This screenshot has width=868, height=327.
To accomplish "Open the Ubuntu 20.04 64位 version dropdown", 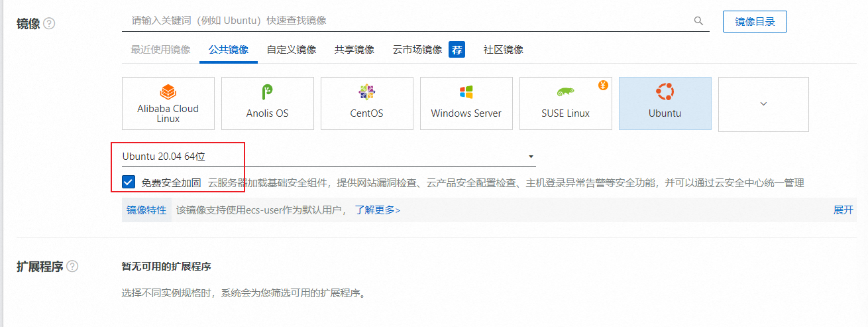I will tap(328, 157).
